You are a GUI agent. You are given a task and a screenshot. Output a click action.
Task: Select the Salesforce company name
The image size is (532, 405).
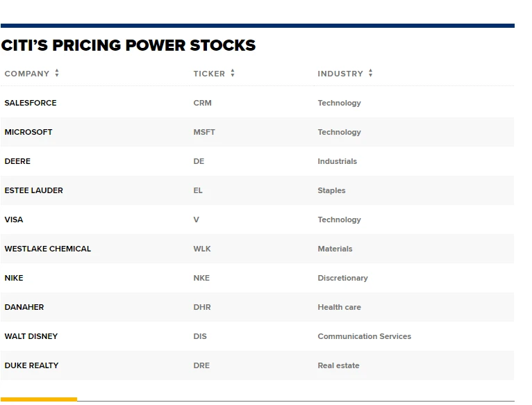[x=31, y=103]
